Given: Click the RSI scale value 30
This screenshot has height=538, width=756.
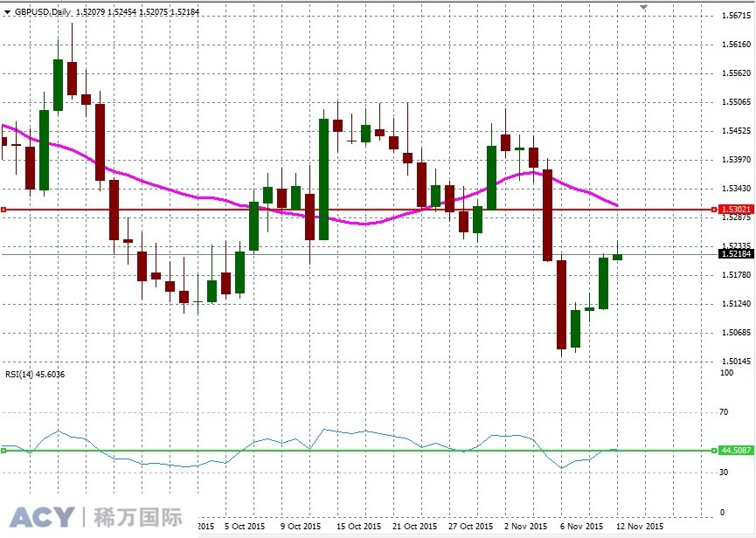Looking at the screenshot, I should [724, 472].
